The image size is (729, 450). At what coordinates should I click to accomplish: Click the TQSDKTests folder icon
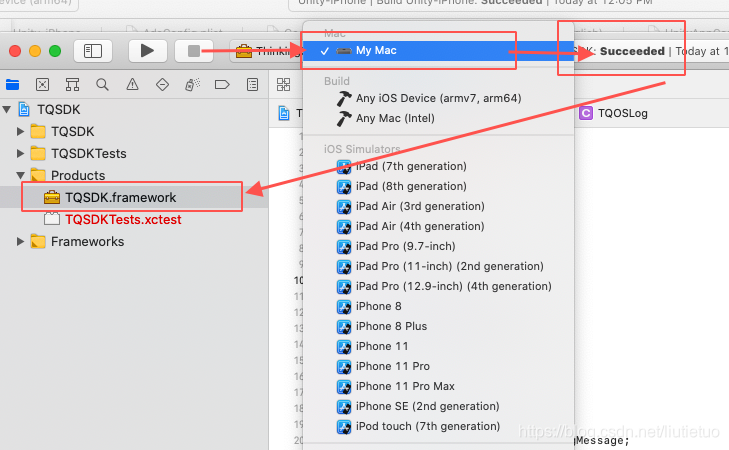[x=38, y=153]
